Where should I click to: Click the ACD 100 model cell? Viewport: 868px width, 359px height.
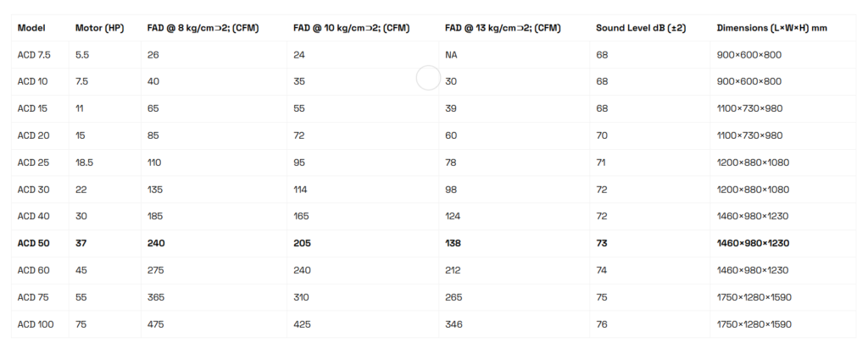(x=35, y=324)
